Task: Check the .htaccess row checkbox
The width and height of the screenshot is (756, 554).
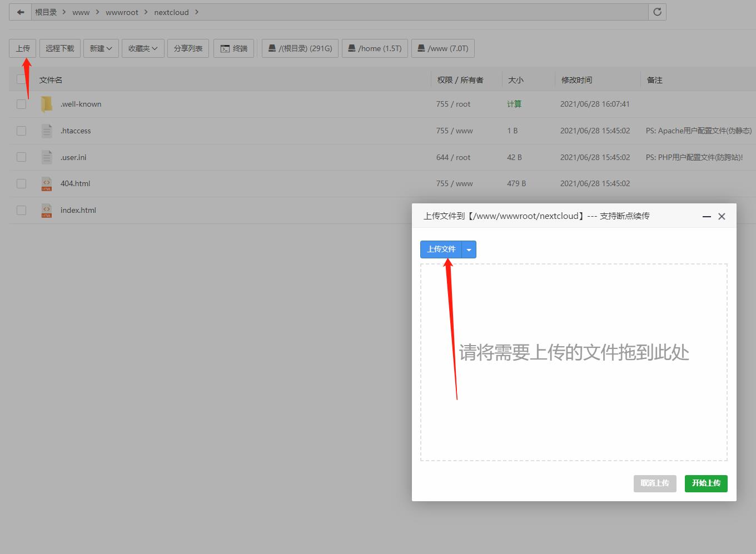Action: [x=21, y=131]
